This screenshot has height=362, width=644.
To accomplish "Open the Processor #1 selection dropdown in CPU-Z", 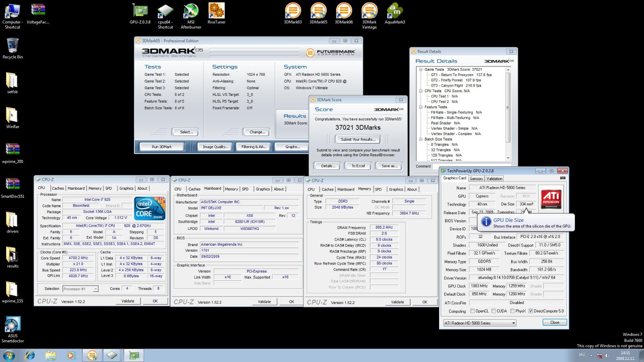I will [80, 289].
